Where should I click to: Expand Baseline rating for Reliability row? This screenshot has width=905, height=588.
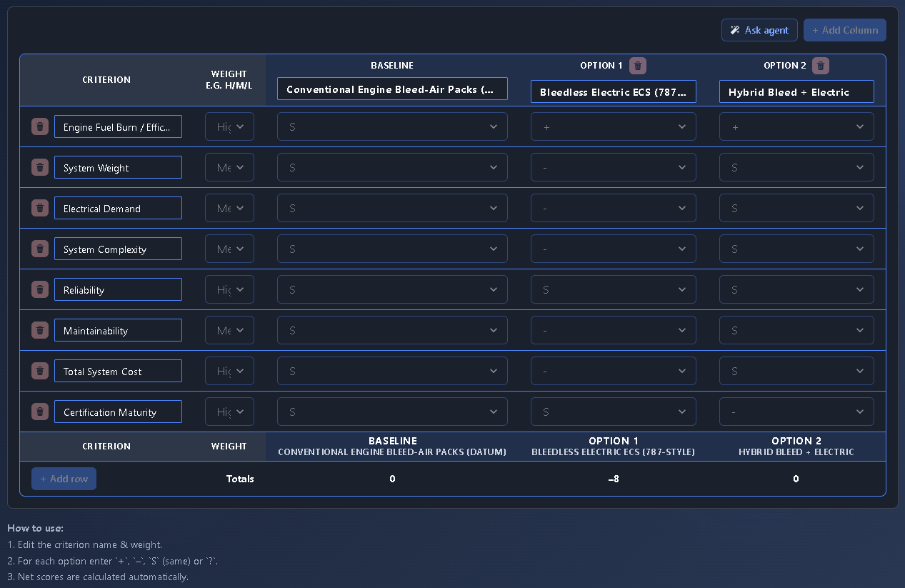(392, 289)
